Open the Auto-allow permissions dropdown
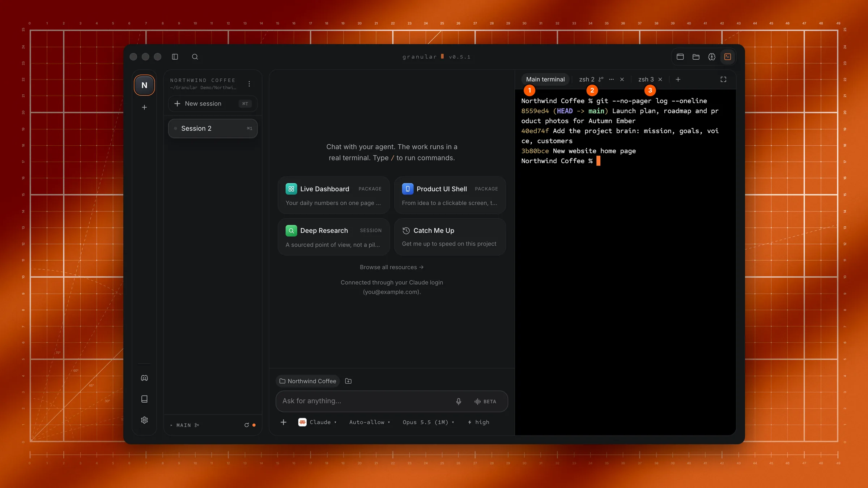The height and width of the screenshot is (488, 868). click(370, 422)
